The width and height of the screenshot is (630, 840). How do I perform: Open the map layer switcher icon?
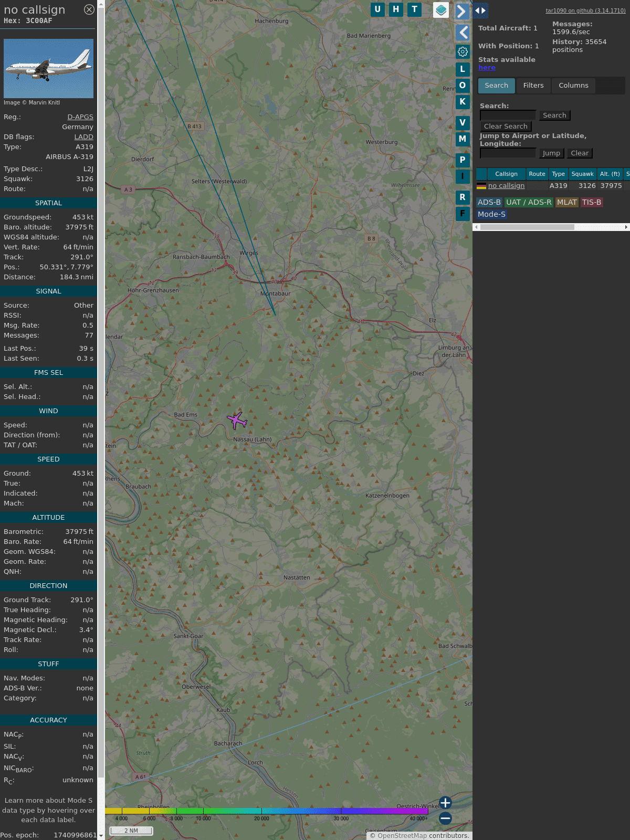[x=441, y=10]
